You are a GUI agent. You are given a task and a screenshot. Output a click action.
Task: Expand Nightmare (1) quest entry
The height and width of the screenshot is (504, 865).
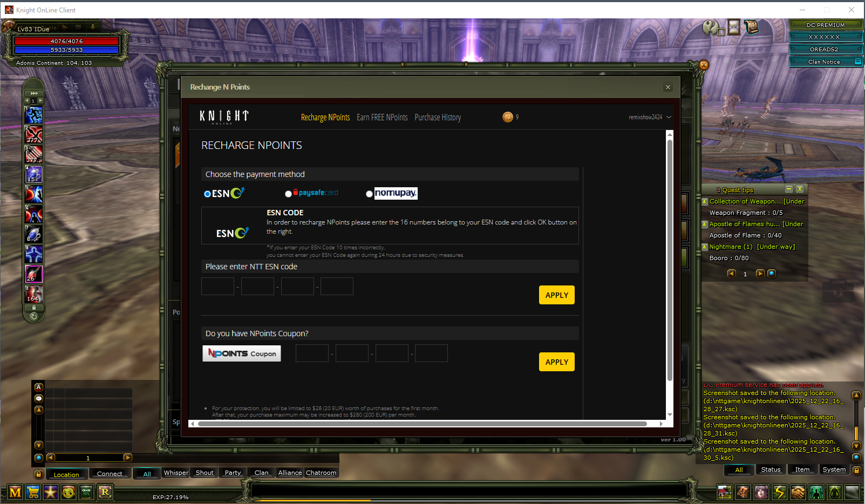point(705,247)
